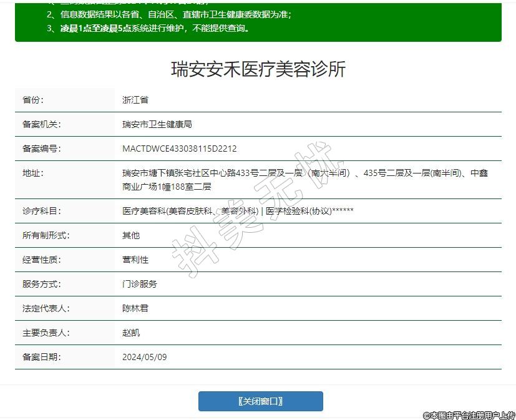Select the filing number MACTDWCE433038115D2212
Viewport: 516px width, 420px height.
click(x=180, y=149)
